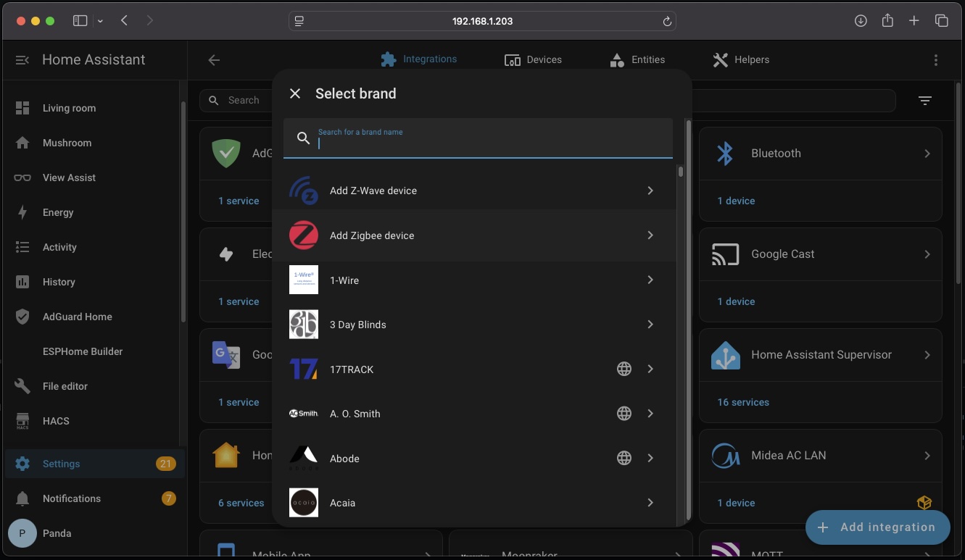
Task: Click the globe icon in Abode row
Action: click(624, 458)
